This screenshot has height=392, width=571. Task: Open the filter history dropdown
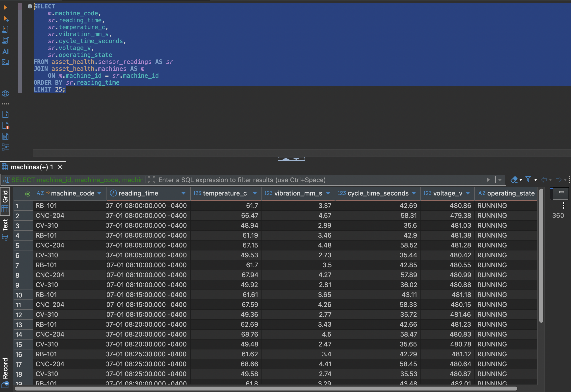pos(500,180)
